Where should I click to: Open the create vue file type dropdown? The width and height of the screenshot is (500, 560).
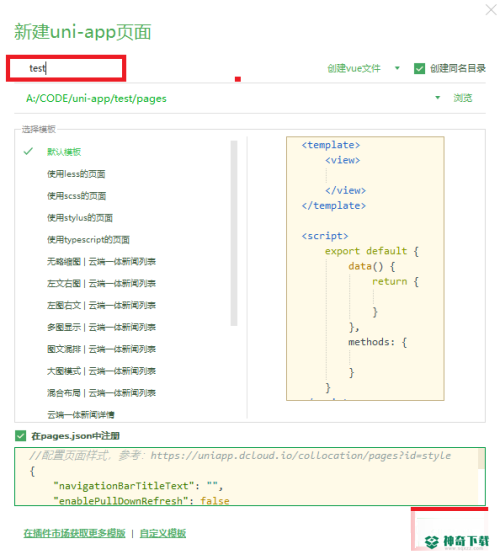click(397, 68)
